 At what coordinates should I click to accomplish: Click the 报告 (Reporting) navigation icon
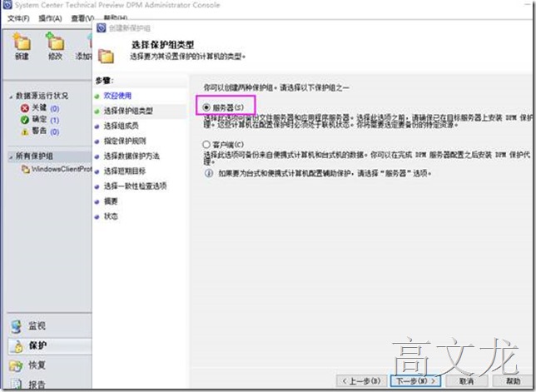pos(16,385)
